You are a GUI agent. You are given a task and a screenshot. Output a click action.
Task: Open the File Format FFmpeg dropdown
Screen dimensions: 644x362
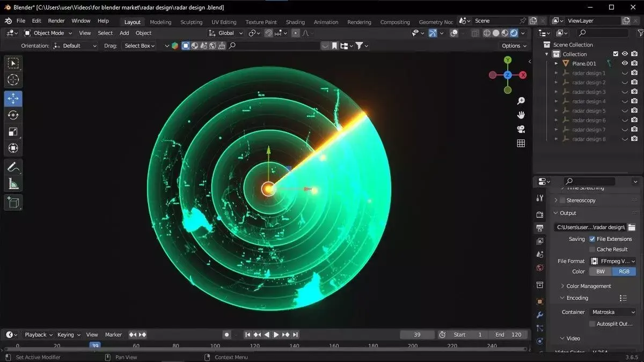click(613, 261)
